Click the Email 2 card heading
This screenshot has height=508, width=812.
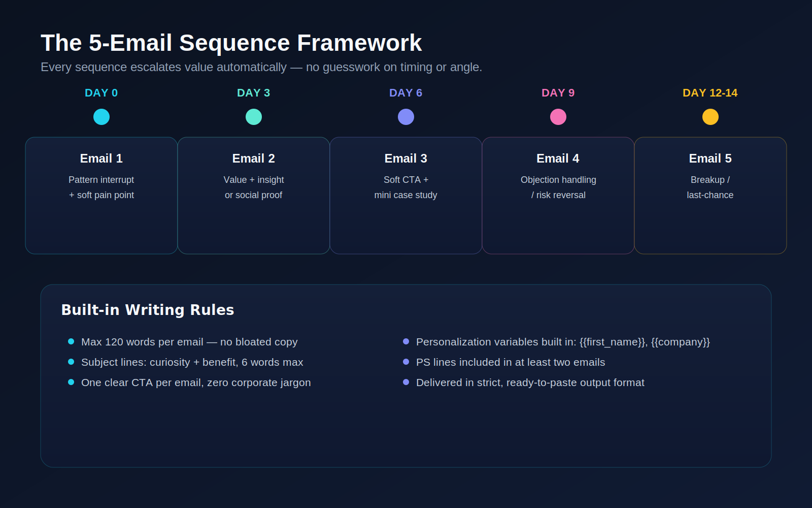click(x=254, y=158)
